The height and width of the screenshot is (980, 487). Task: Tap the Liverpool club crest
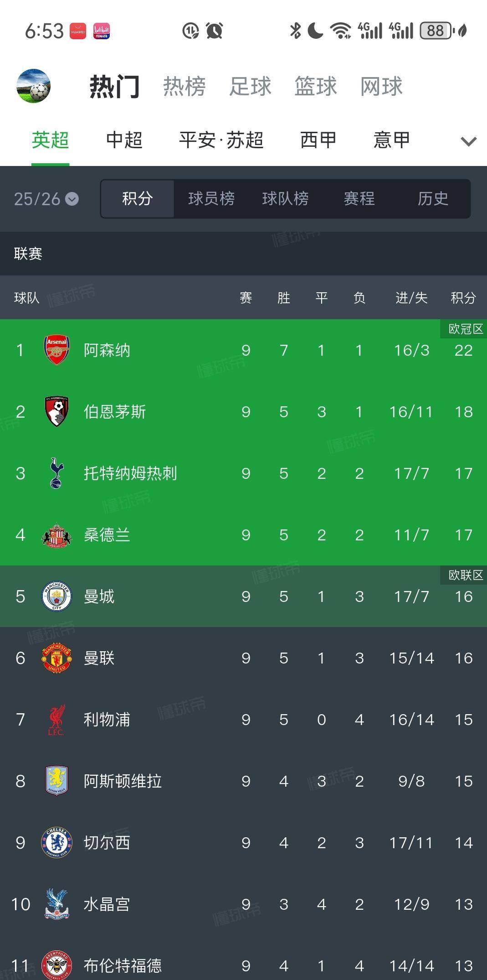pyautogui.click(x=56, y=720)
